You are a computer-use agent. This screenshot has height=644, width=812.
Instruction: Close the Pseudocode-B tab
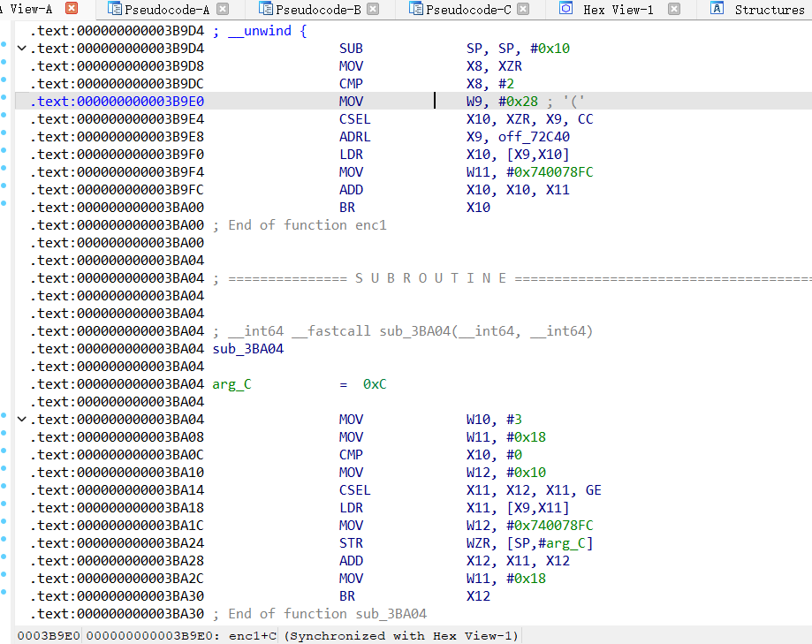point(373,9)
